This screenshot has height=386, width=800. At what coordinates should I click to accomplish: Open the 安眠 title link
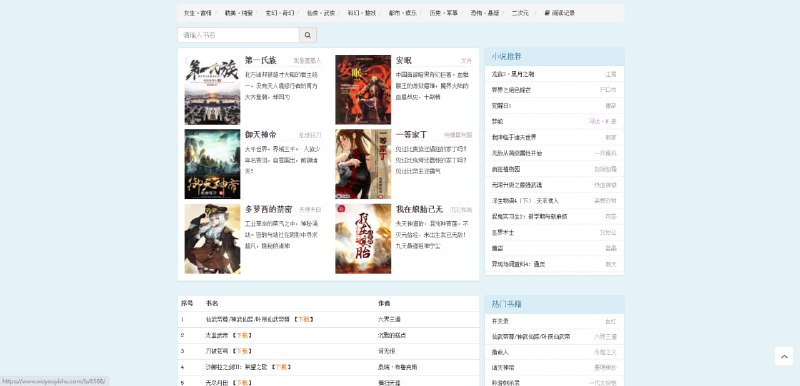(404, 61)
